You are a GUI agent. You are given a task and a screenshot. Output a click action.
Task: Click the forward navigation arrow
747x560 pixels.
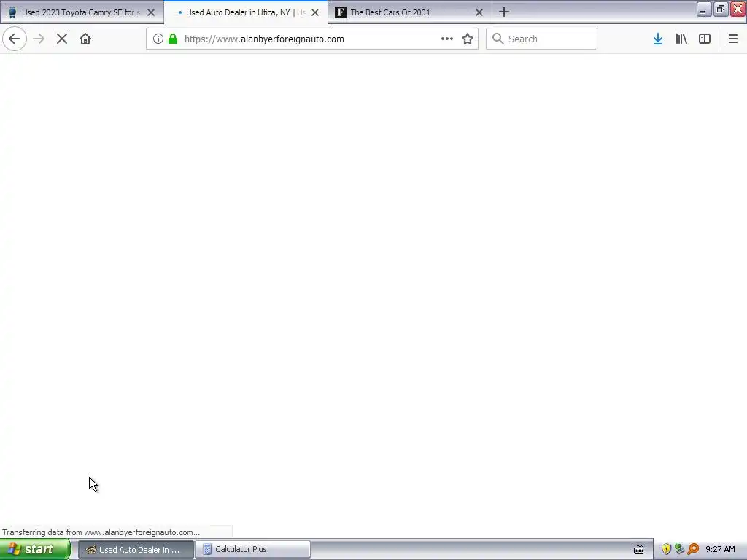[x=39, y=39]
